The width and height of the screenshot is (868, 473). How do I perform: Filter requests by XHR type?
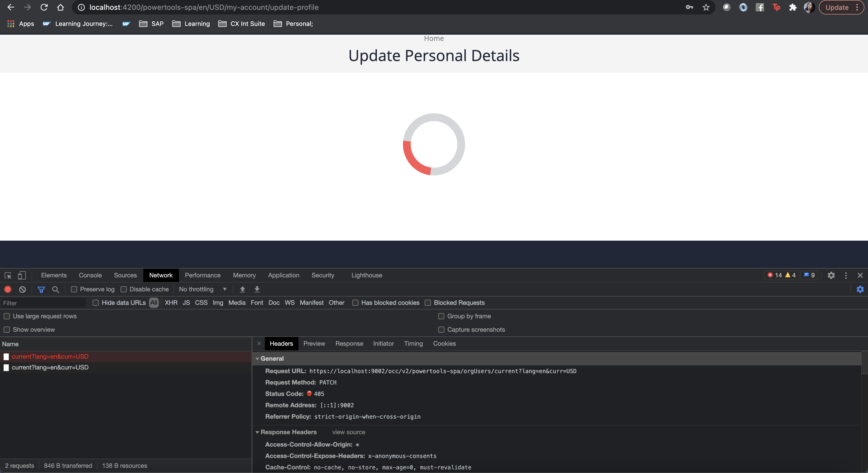[x=171, y=303]
